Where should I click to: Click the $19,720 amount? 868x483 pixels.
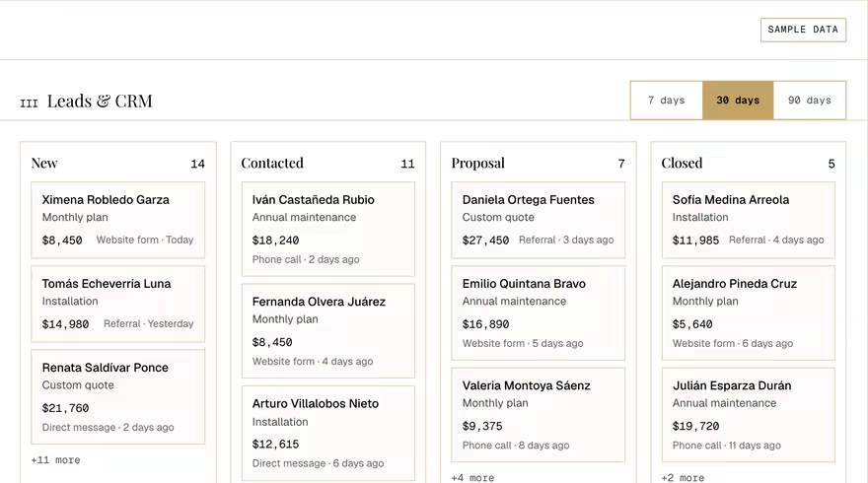pos(695,427)
